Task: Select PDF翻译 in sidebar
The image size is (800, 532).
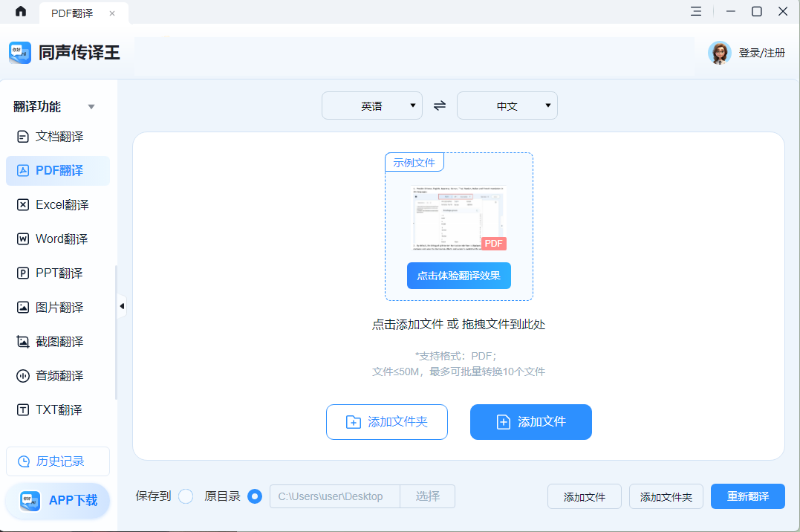Action: (x=58, y=171)
